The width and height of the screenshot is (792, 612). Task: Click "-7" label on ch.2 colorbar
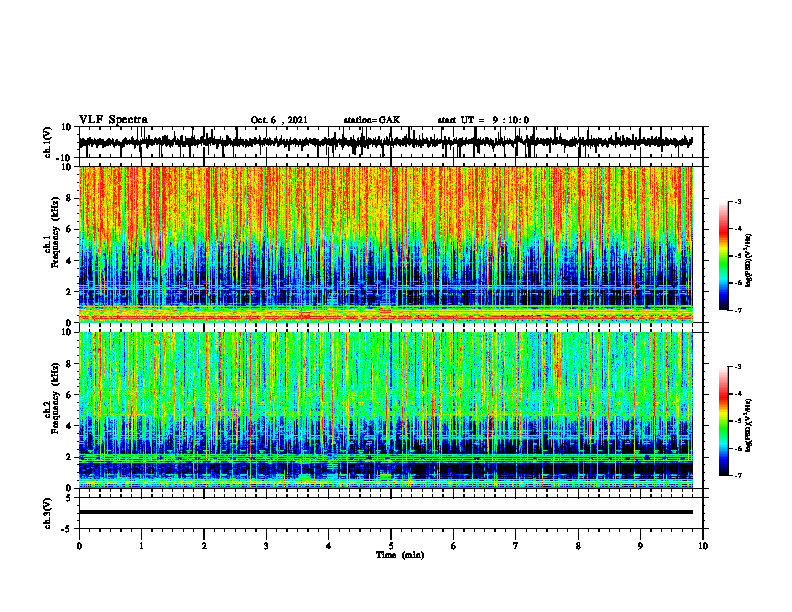pos(738,475)
